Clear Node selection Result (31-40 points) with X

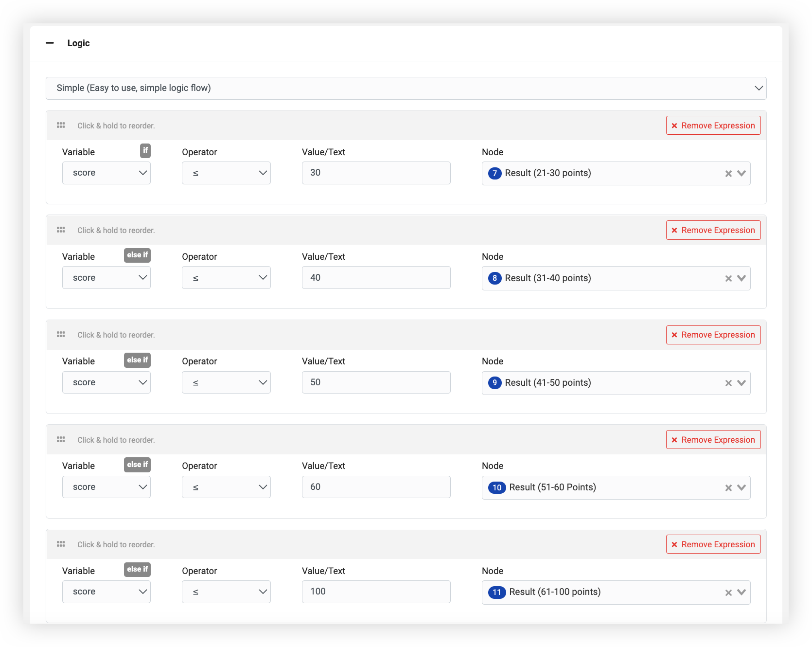click(728, 278)
